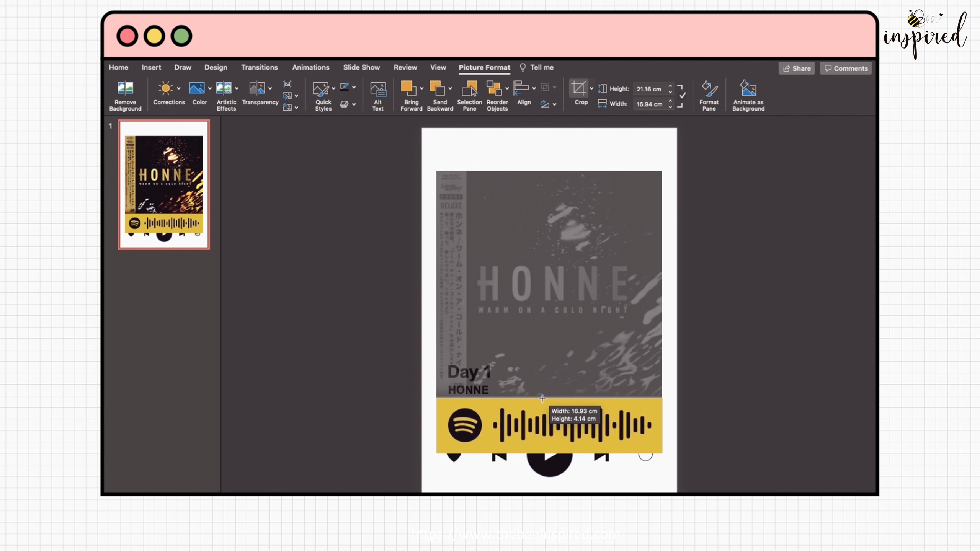The width and height of the screenshot is (980, 551).
Task: Select slide 1 thumbnail
Action: click(x=164, y=185)
